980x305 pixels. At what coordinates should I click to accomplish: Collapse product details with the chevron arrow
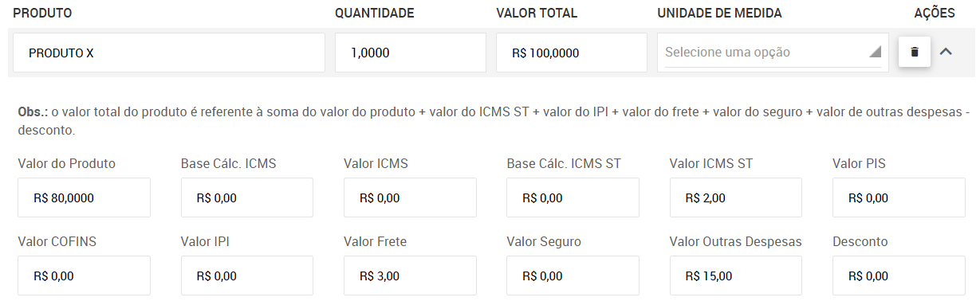947,52
